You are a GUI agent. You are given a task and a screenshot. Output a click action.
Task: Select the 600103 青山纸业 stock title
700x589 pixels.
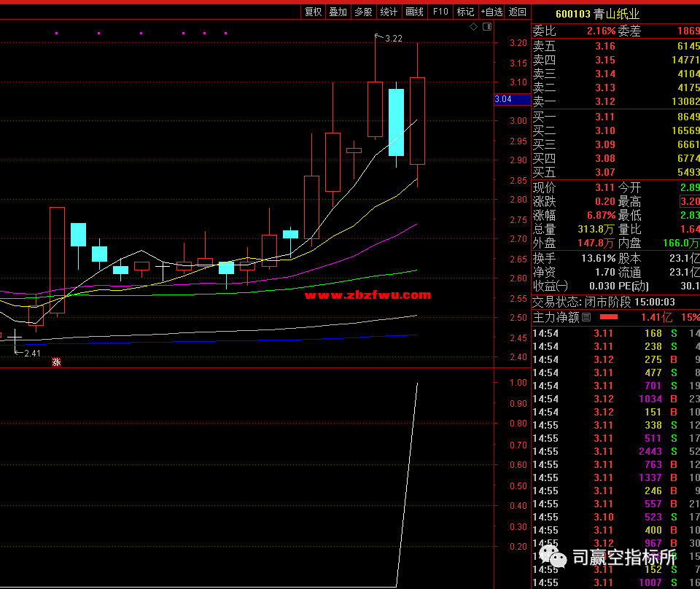598,14
